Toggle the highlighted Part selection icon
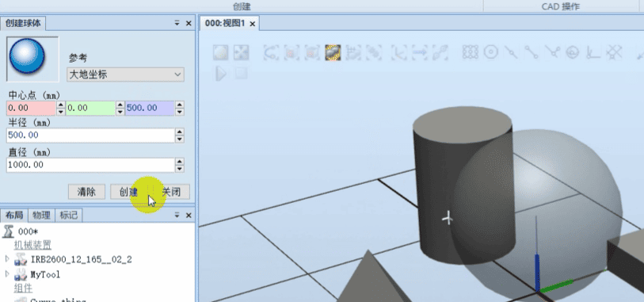Image resolution: width=644 pixels, height=302 pixels. click(333, 52)
